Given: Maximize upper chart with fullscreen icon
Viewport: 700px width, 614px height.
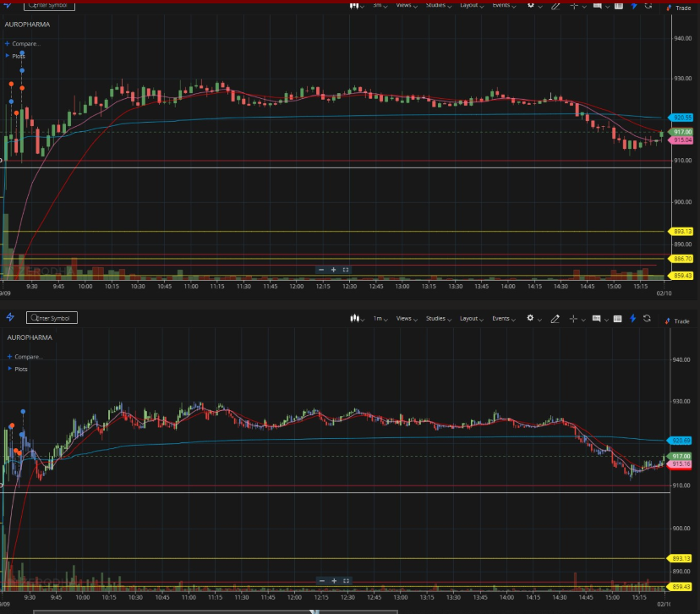Looking at the screenshot, I should [346, 270].
